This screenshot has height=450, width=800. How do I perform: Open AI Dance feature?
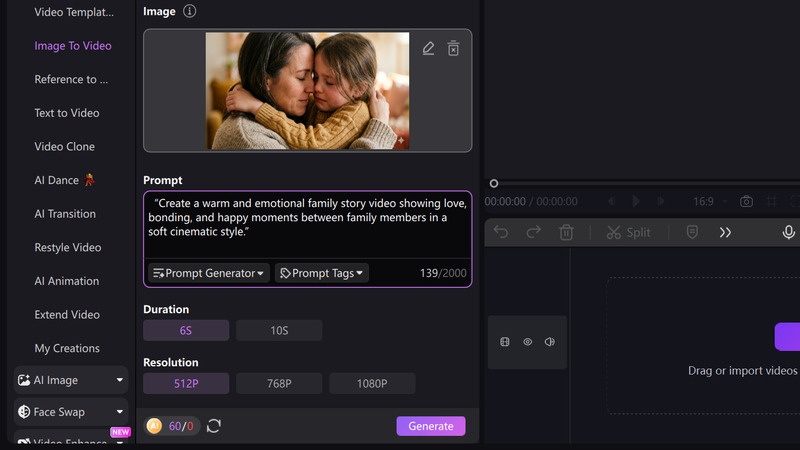[x=64, y=180]
